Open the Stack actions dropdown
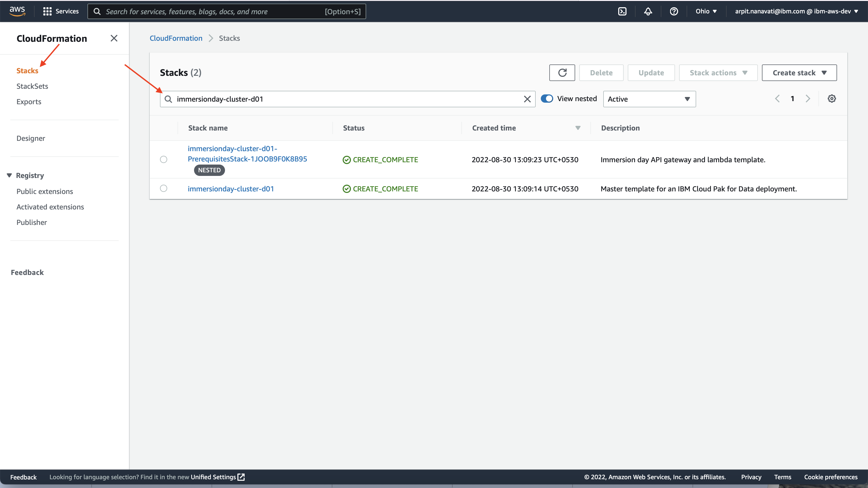868x488 pixels. pyautogui.click(x=718, y=73)
